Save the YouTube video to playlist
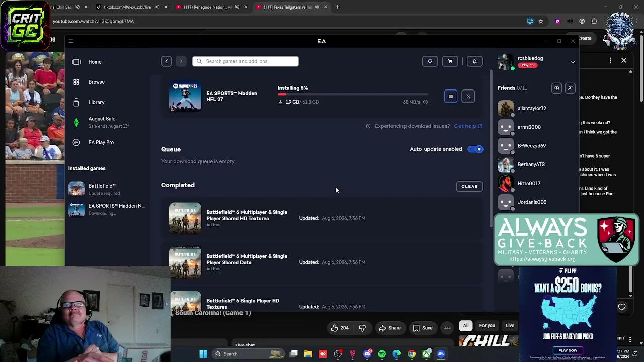The height and width of the screenshot is (362, 644). point(423,328)
